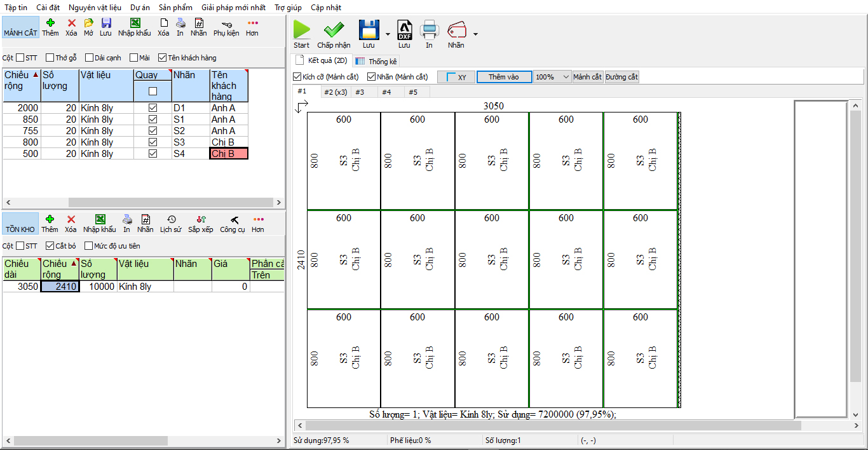Click the Đường cắt button
The height and width of the screenshot is (450, 868).
pos(621,77)
